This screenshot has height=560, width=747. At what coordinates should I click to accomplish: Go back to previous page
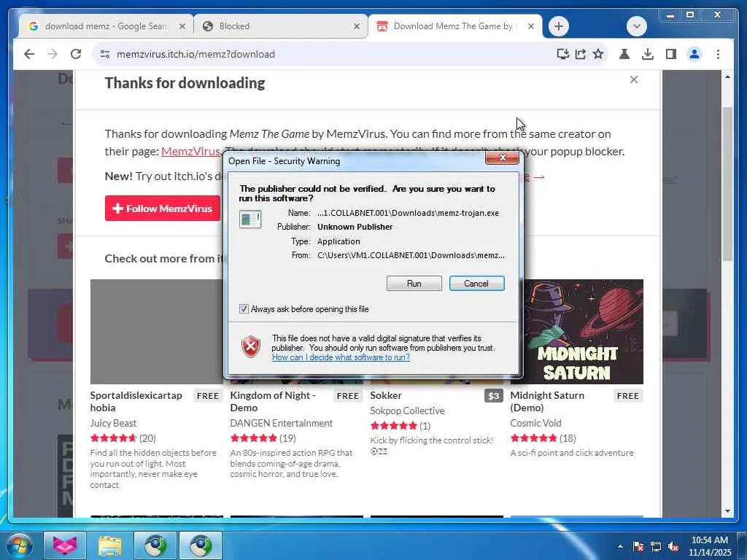tap(29, 54)
